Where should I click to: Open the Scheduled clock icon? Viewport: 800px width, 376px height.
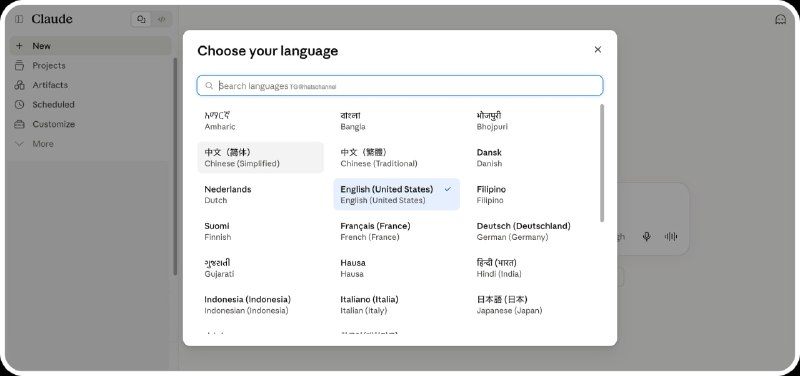[19, 105]
